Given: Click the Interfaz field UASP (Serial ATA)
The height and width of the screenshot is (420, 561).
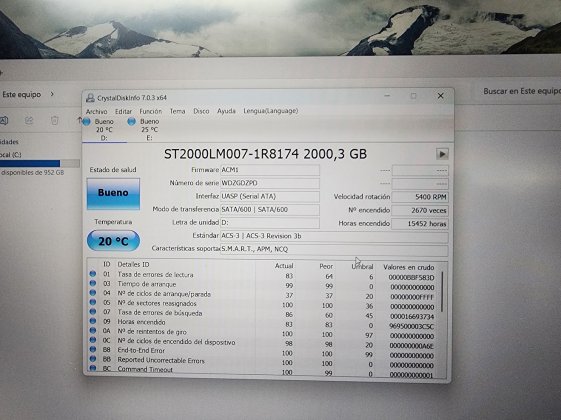Looking at the screenshot, I should (270, 196).
